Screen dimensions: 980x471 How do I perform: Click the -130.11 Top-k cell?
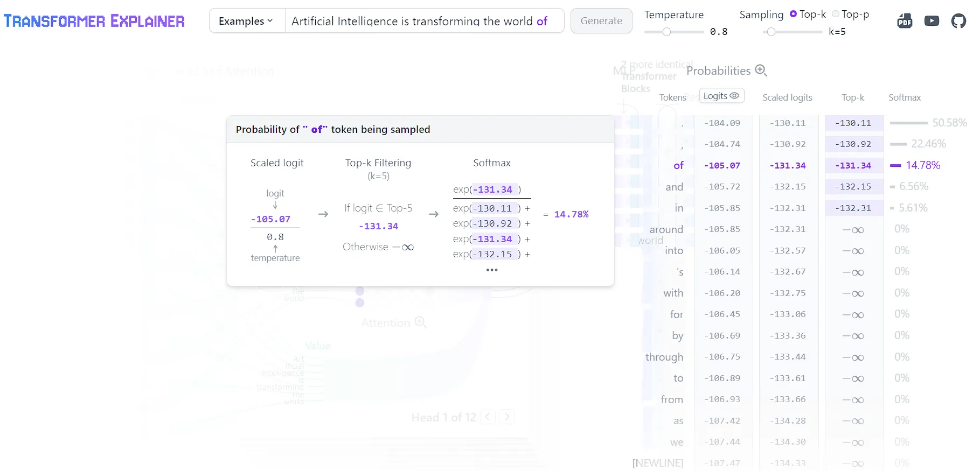[853, 123]
